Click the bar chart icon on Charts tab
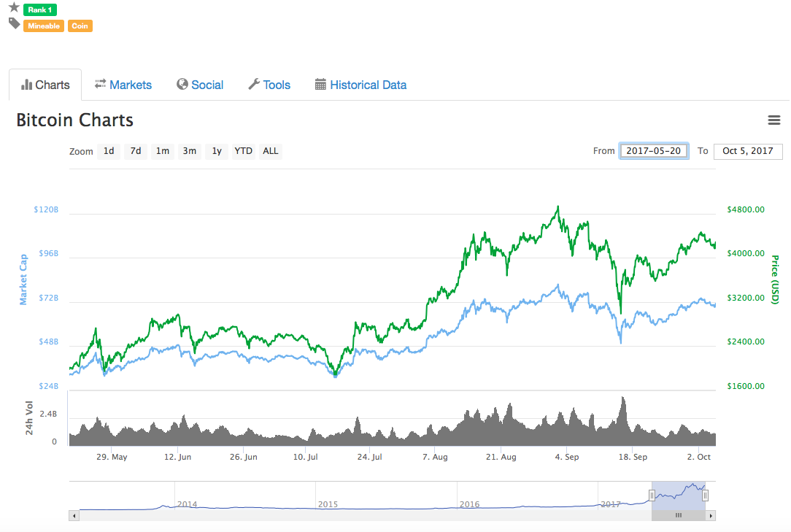Image resolution: width=791 pixels, height=532 pixels. click(26, 85)
